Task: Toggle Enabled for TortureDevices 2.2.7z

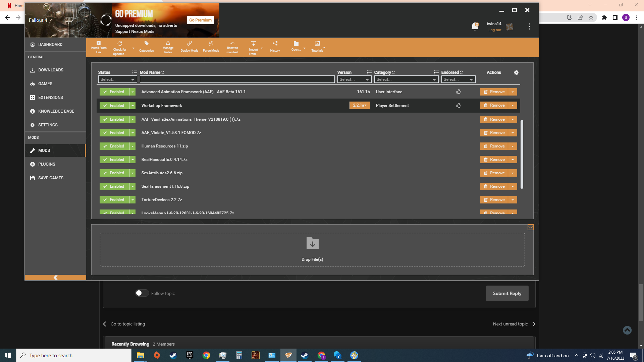Action: (x=114, y=200)
